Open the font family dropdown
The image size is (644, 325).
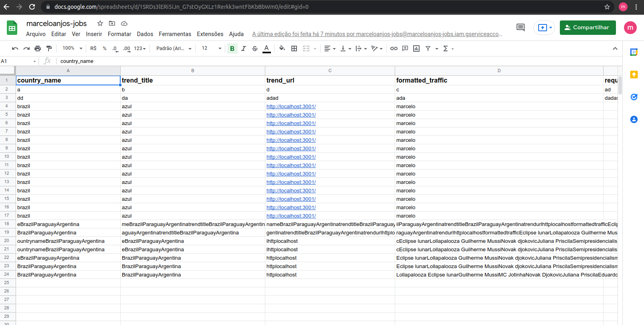point(174,48)
